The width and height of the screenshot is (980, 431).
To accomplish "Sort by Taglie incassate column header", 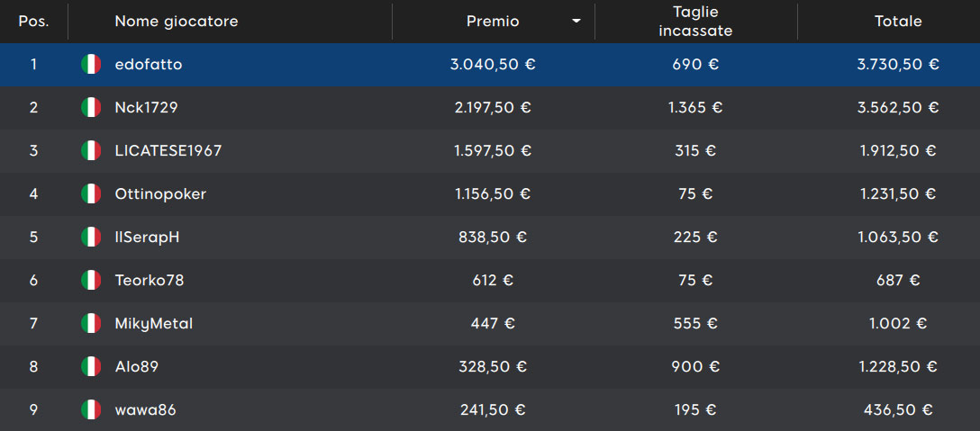I will tap(695, 22).
